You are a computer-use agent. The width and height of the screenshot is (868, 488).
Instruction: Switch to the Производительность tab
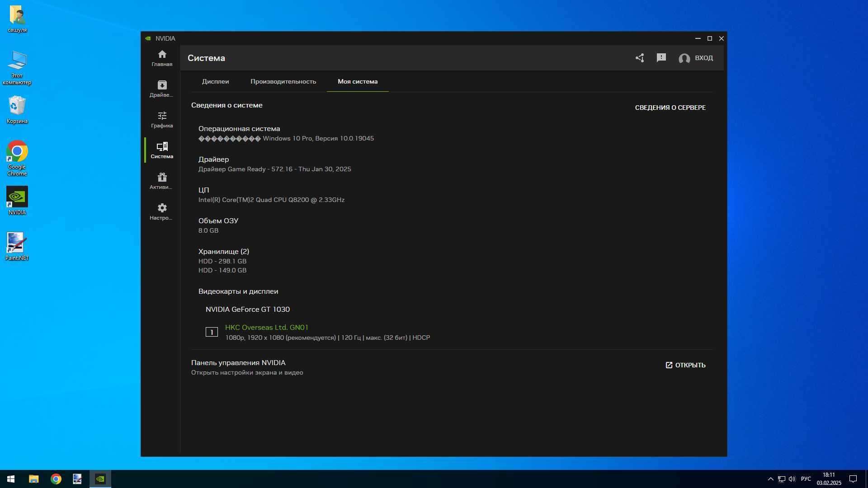(283, 81)
